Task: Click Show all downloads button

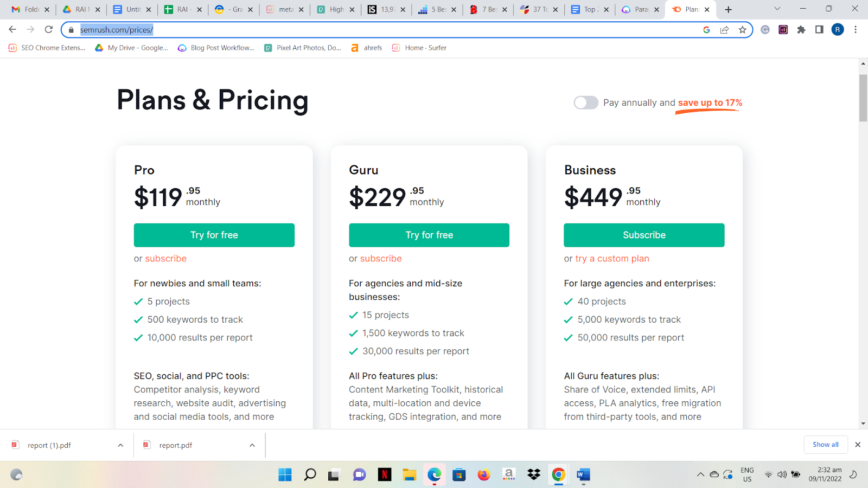Action: click(x=825, y=445)
